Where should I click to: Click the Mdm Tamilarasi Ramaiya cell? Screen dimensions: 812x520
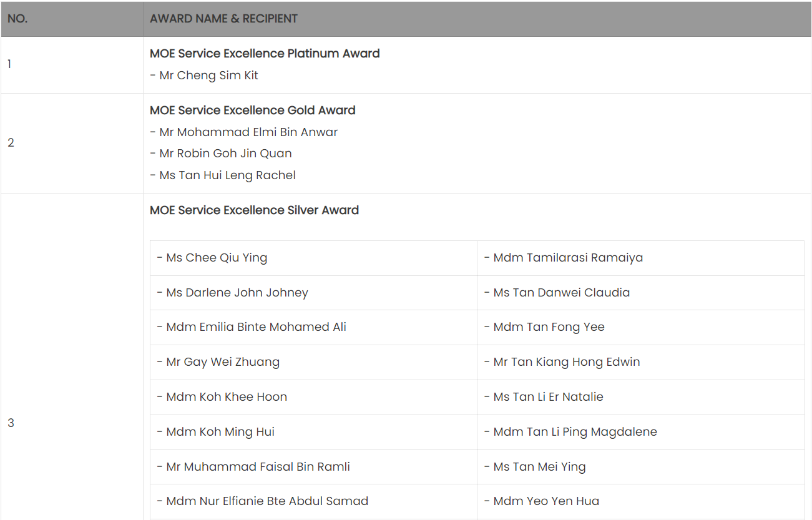tap(640, 258)
